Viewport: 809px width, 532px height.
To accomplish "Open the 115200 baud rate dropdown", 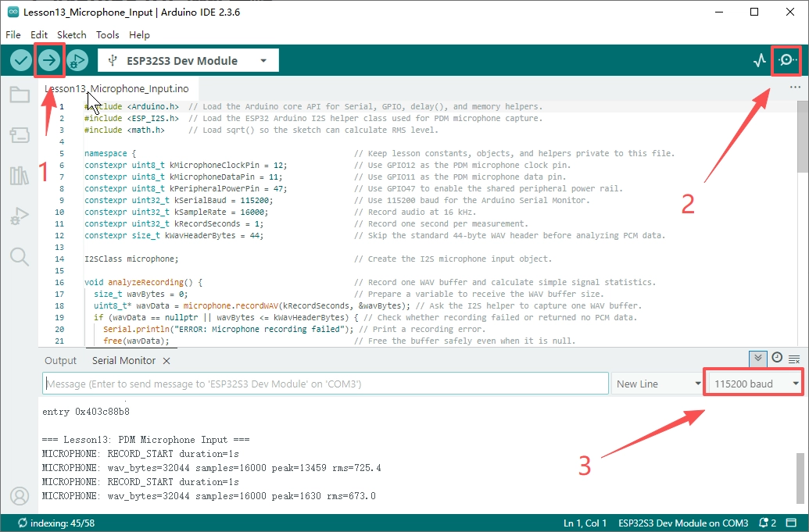I will [x=755, y=384].
